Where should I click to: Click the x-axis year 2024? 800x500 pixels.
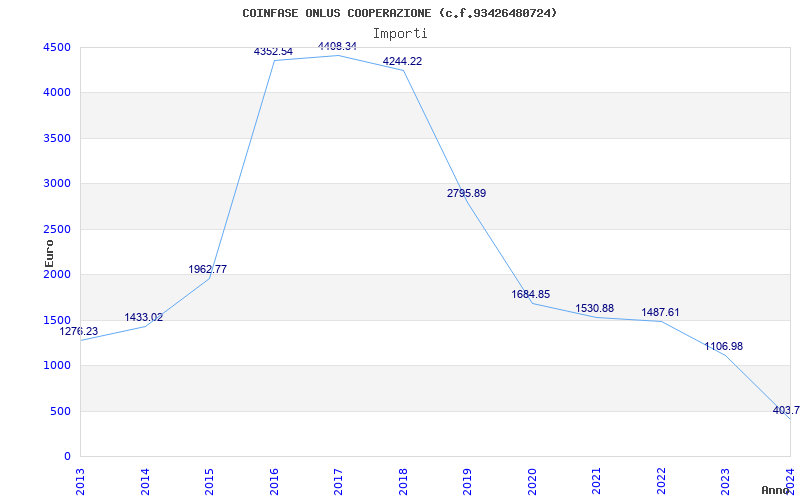790,482
